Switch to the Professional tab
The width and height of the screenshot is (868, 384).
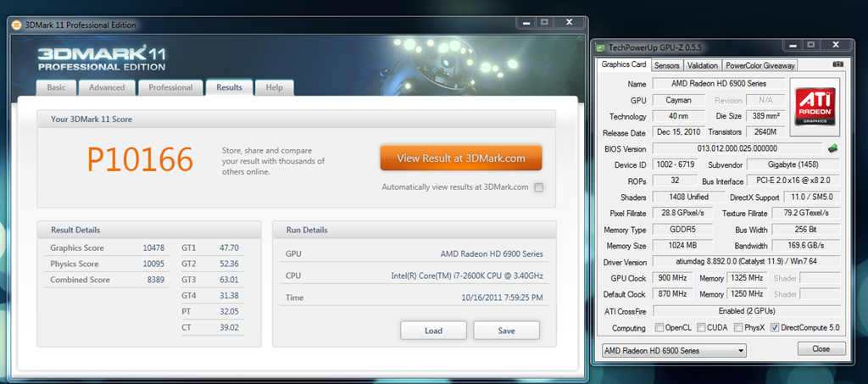(170, 87)
